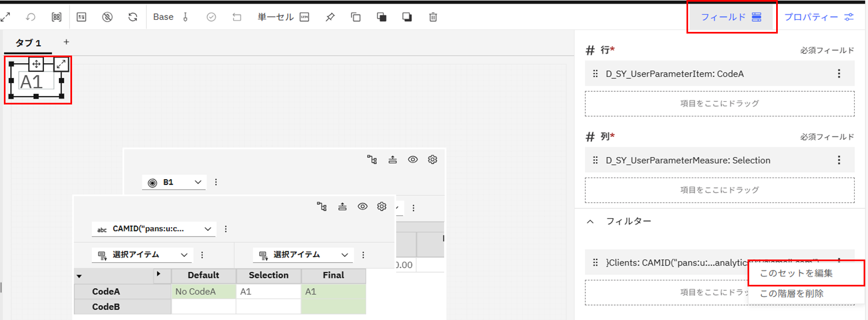The height and width of the screenshot is (320, 868).
Task: Select the D_SY_UserParameterMeasure: Selection field
Action: click(x=719, y=160)
